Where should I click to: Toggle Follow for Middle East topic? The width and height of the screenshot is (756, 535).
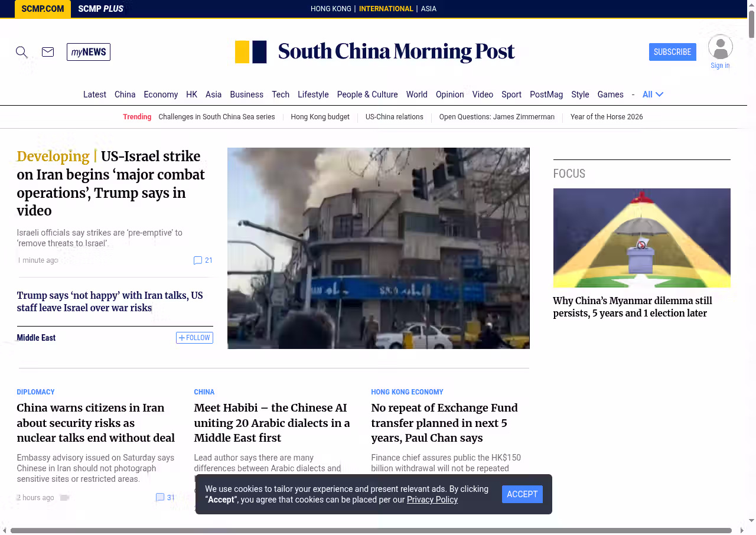tap(194, 338)
